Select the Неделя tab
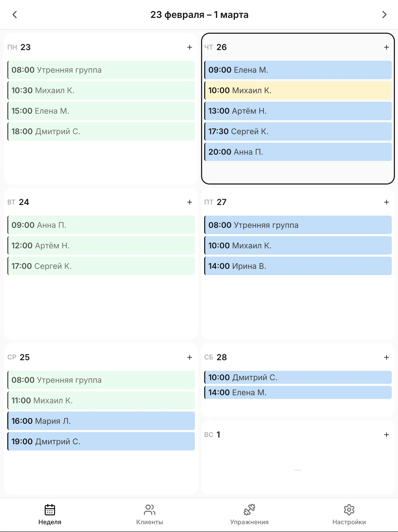This screenshot has width=398, height=532. tap(50, 514)
